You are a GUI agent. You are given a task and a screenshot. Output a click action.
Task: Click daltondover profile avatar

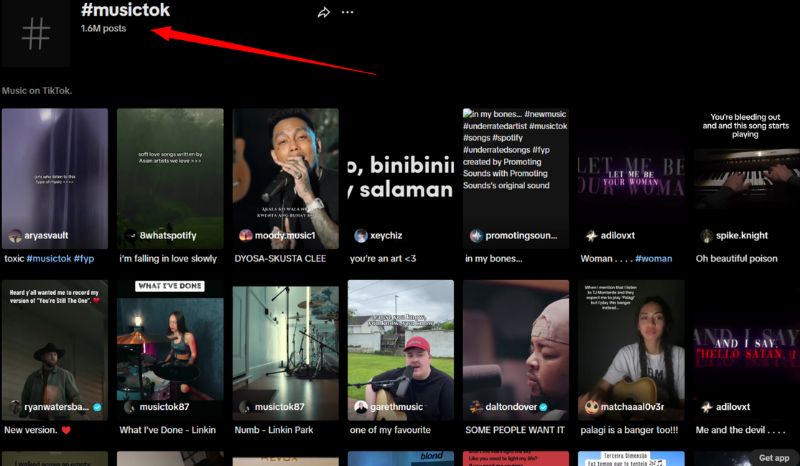click(476, 407)
